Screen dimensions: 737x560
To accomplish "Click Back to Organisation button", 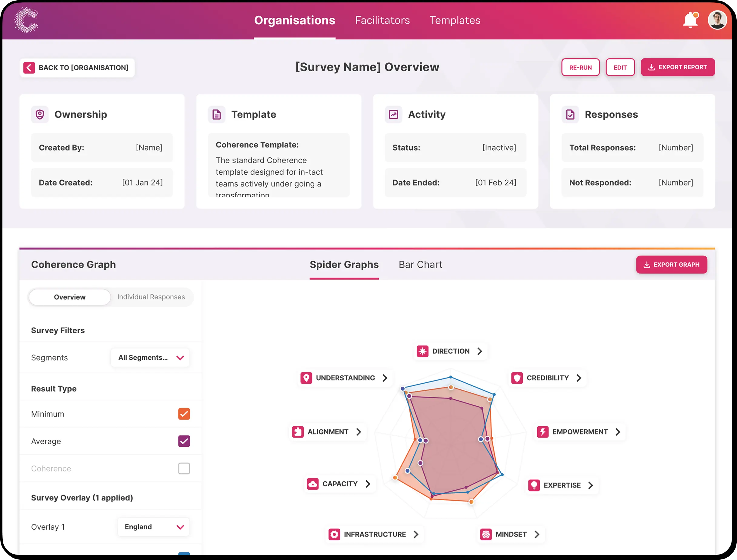I will tap(77, 68).
